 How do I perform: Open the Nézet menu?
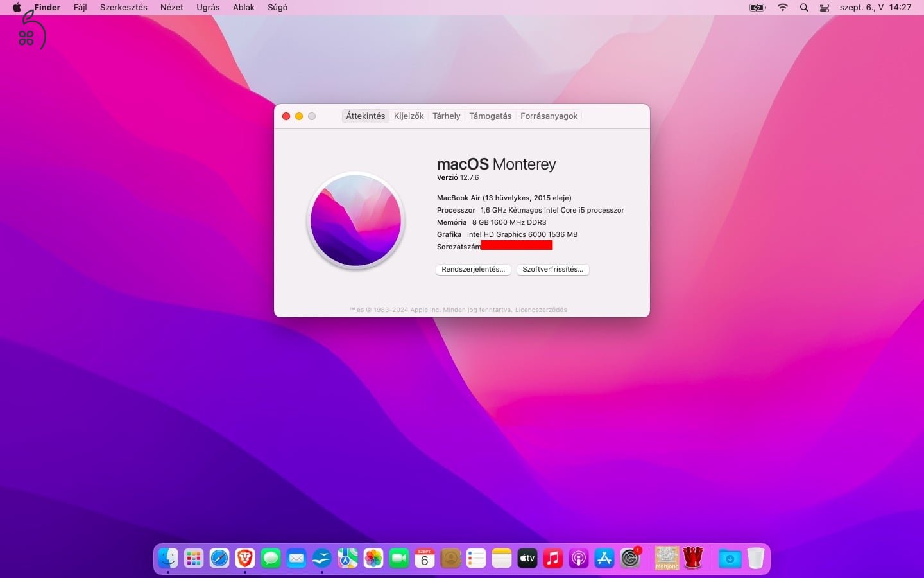(x=172, y=8)
